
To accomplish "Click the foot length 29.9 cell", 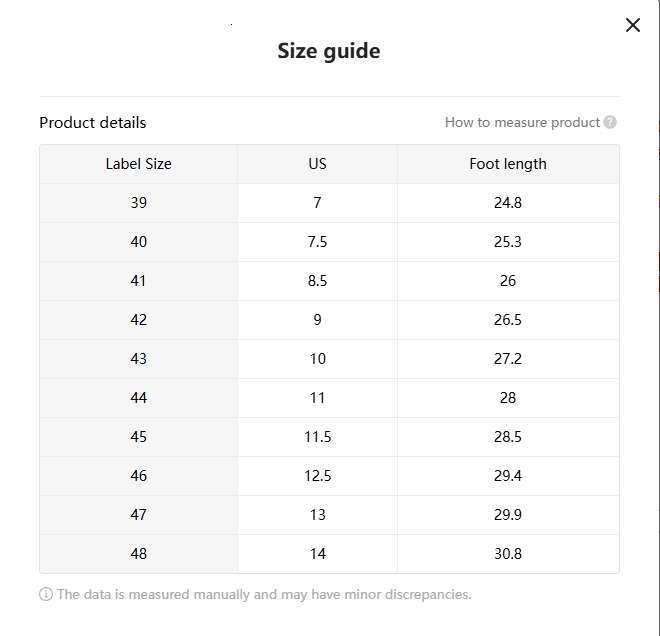I will (508, 515).
